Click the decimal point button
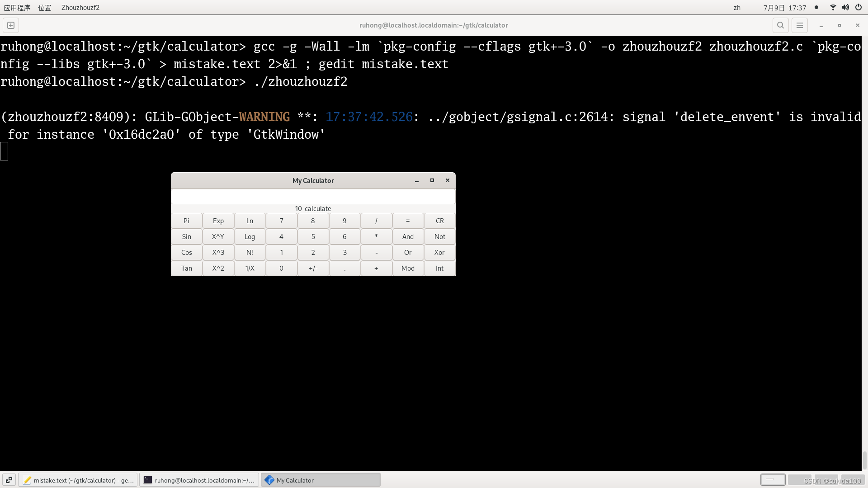The height and width of the screenshot is (488, 868). point(345,268)
